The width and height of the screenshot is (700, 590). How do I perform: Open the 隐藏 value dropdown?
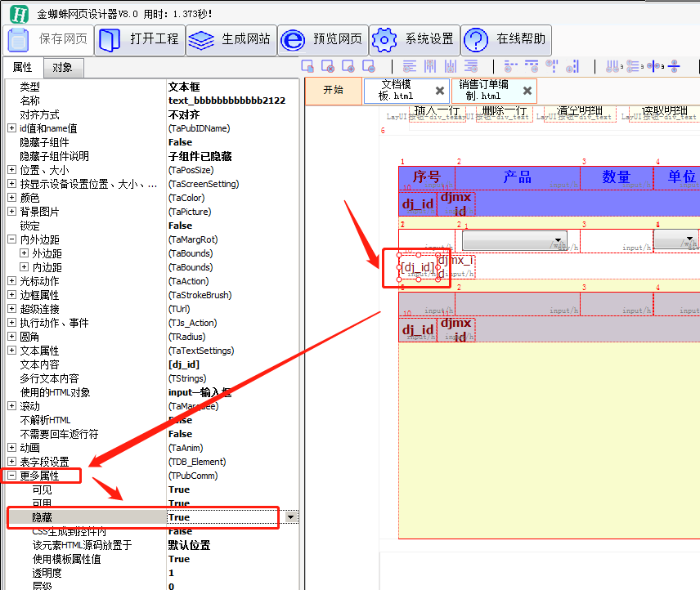[290, 517]
